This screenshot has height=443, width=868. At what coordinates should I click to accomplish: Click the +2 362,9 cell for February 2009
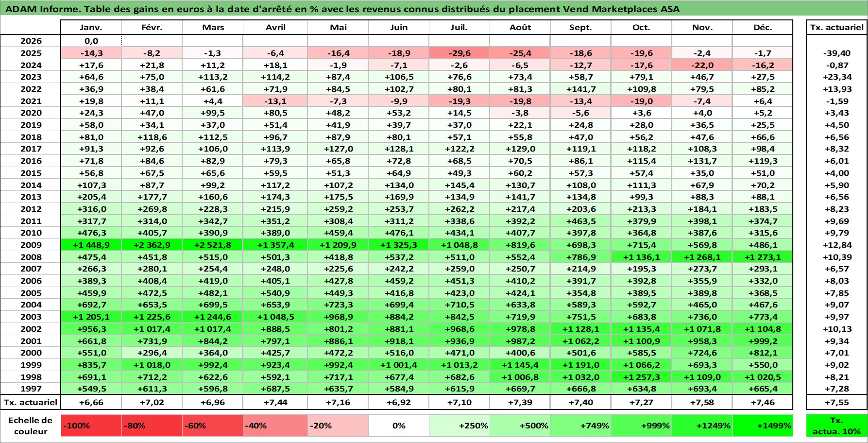click(152, 245)
